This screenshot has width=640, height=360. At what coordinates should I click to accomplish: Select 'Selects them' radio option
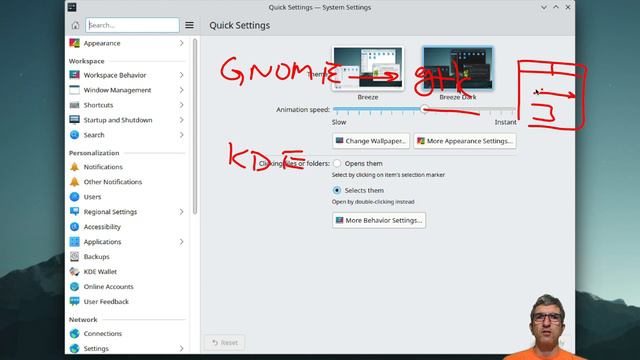[x=337, y=190]
